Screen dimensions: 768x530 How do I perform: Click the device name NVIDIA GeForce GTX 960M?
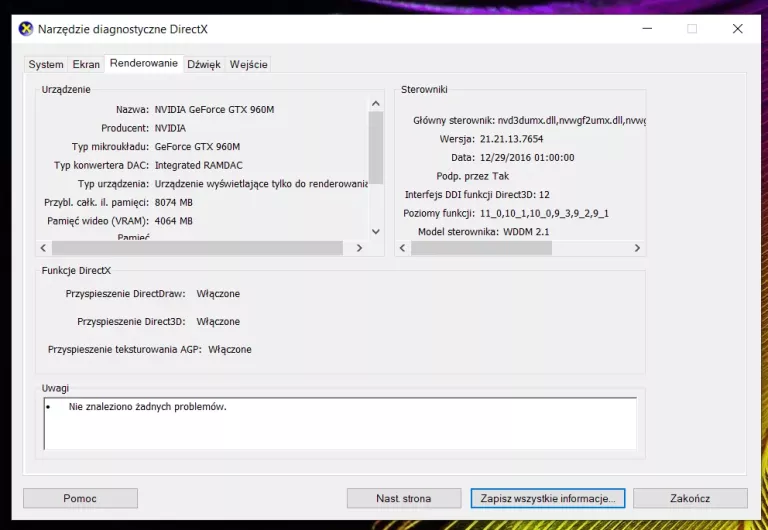pos(215,109)
